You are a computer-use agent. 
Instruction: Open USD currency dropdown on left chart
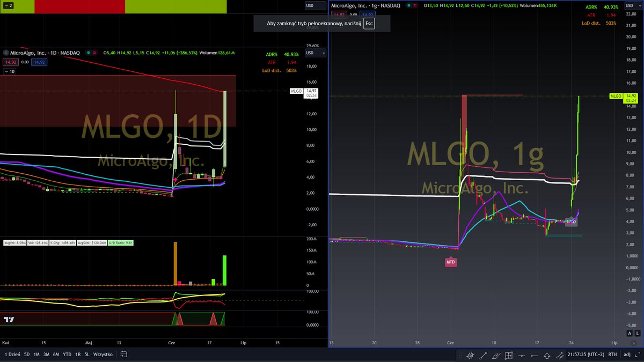[x=315, y=53]
